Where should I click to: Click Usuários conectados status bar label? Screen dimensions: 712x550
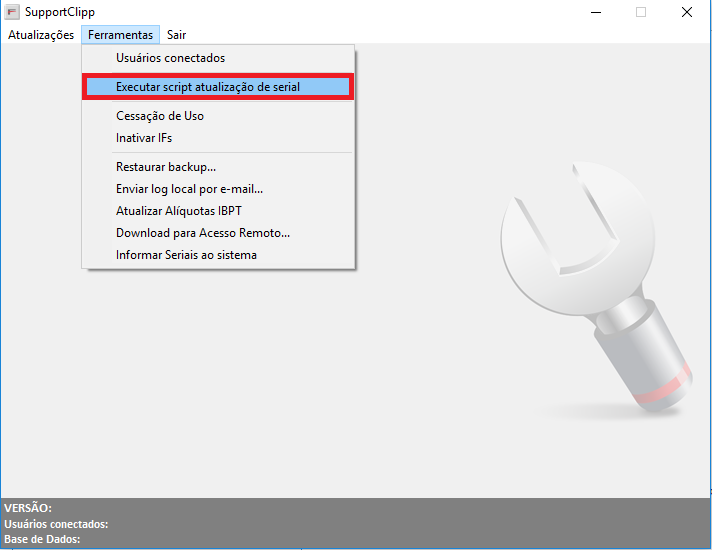(x=56, y=524)
